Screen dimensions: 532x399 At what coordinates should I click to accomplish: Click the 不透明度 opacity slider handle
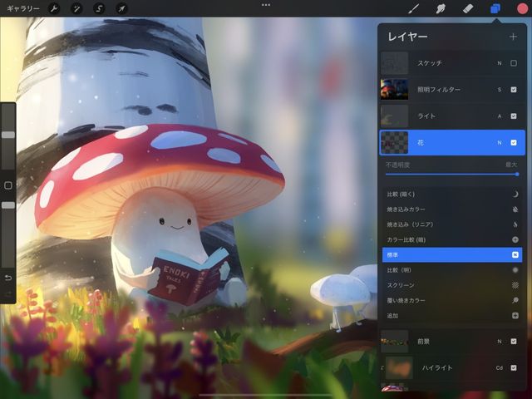click(x=517, y=174)
